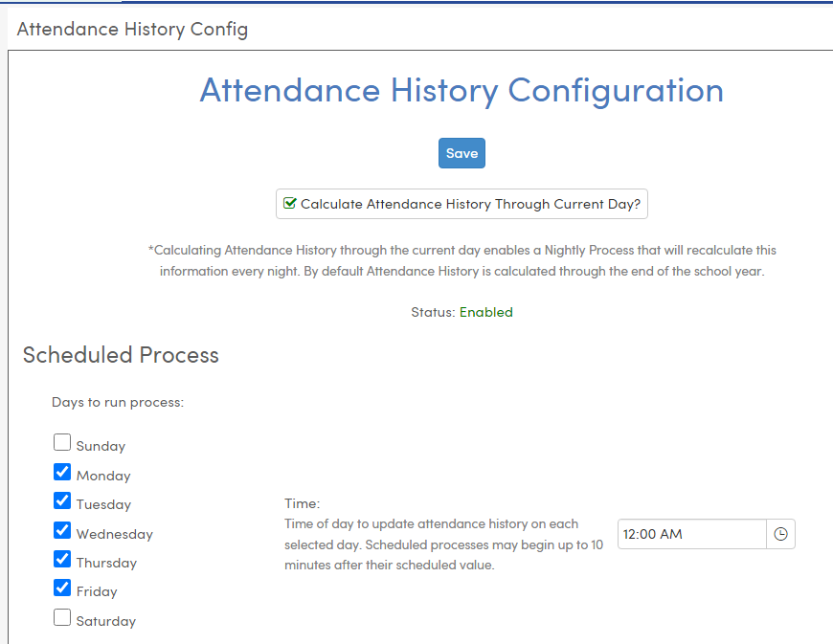Screen dimensions: 833x644
Task: Uncheck the Monday checkbox
Action: (x=62, y=471)
